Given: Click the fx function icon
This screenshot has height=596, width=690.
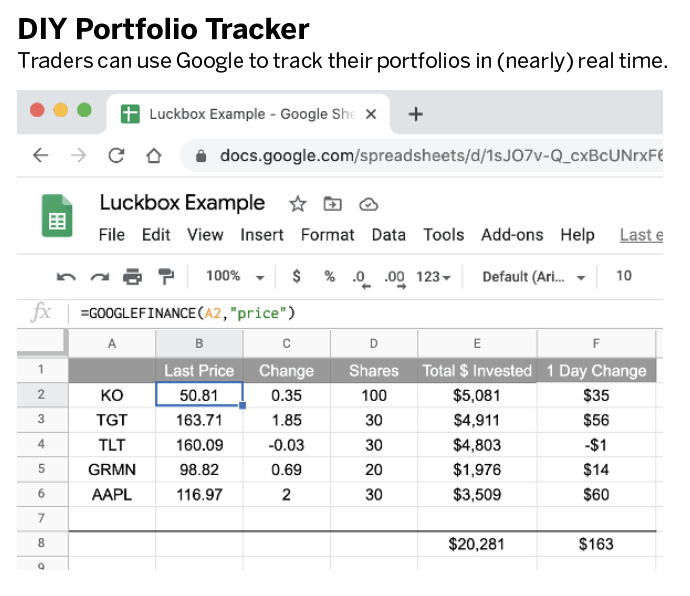Looking at the screenshot, I should pos(41,313).
